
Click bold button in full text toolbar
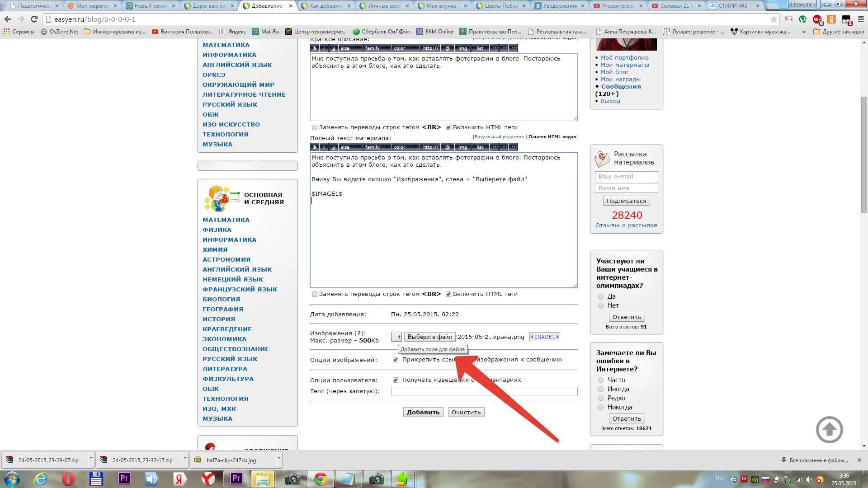tap(315, 147)
